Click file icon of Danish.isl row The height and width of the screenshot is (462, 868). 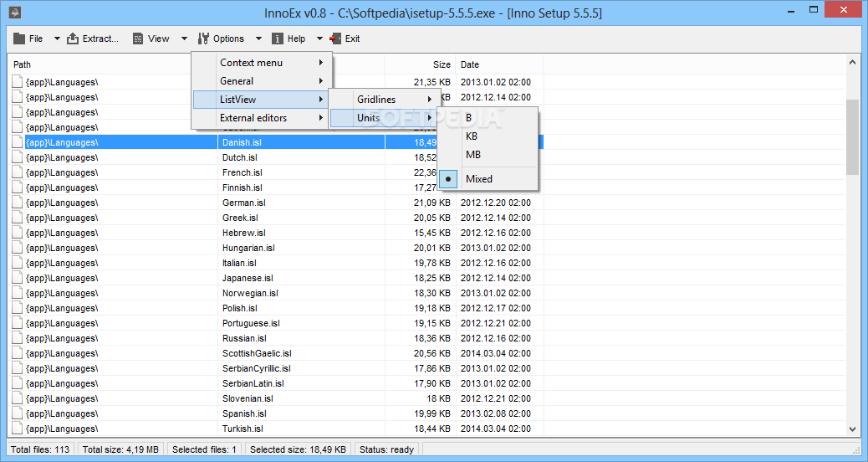[18, 142]
